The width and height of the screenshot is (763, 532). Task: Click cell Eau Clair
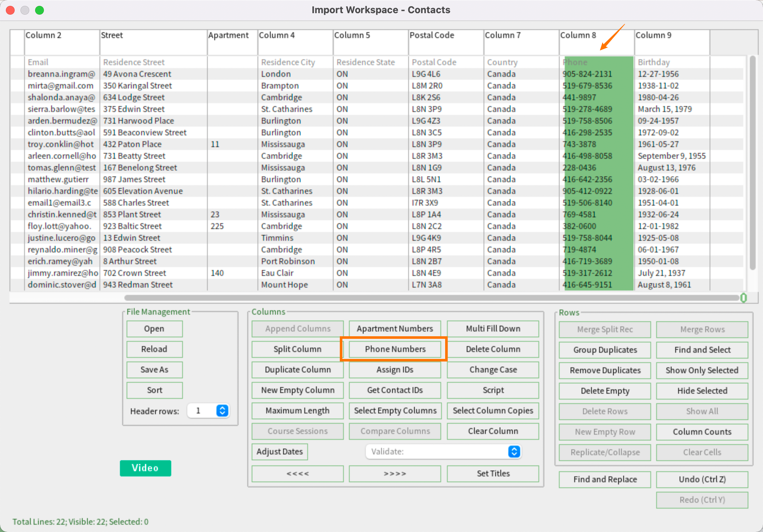[x=295, y=273]
